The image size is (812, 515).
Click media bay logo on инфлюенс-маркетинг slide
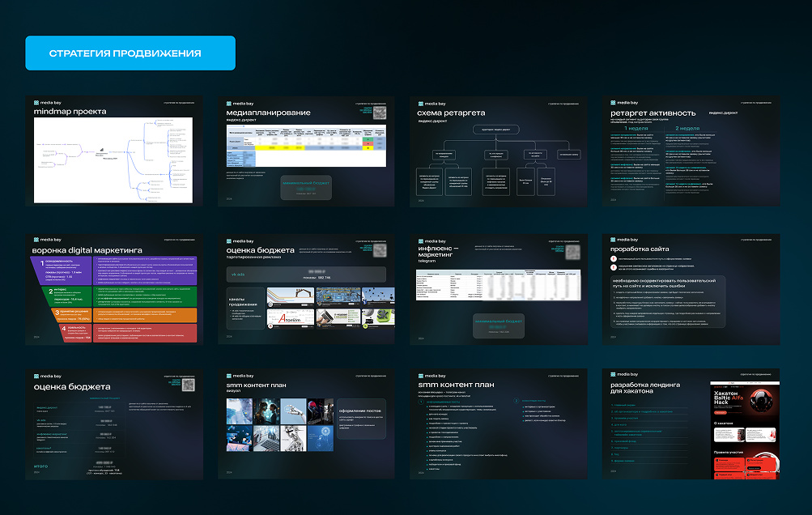pos(432,241)
